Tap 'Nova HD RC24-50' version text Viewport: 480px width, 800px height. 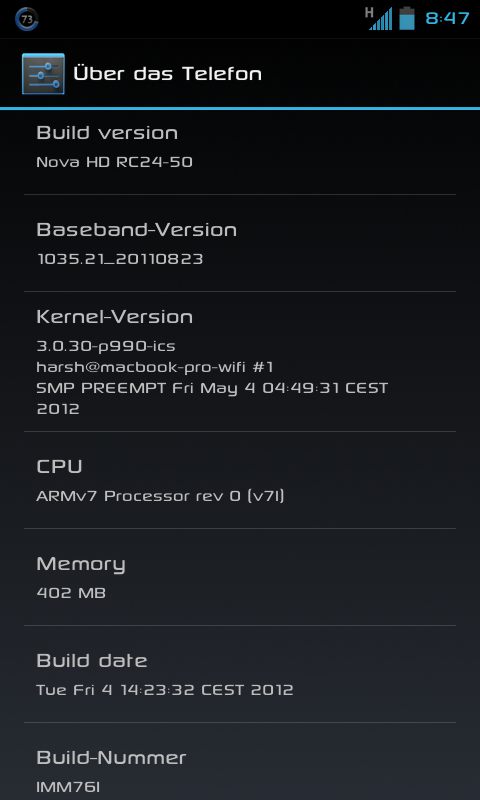click(x=115, y=162)
